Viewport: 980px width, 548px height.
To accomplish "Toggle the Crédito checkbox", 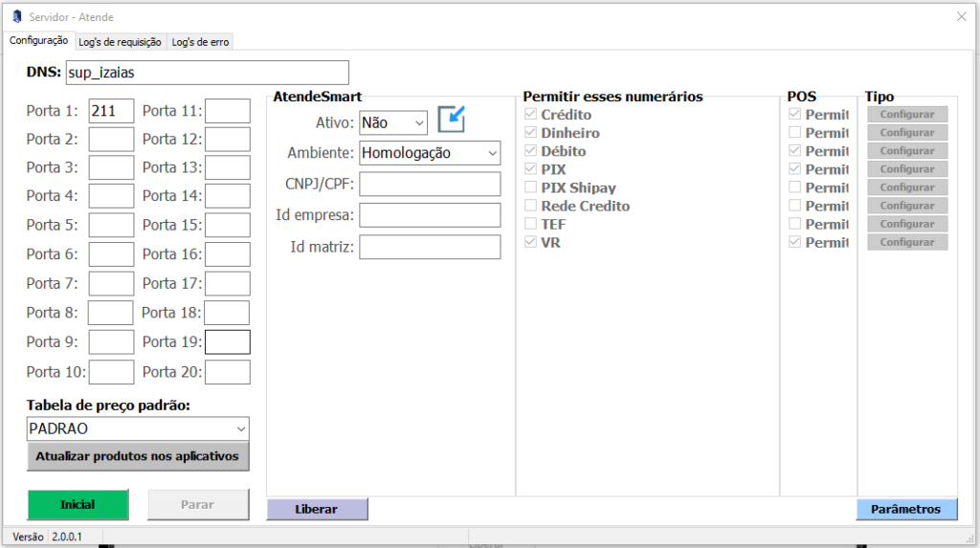I will point(530,115).
